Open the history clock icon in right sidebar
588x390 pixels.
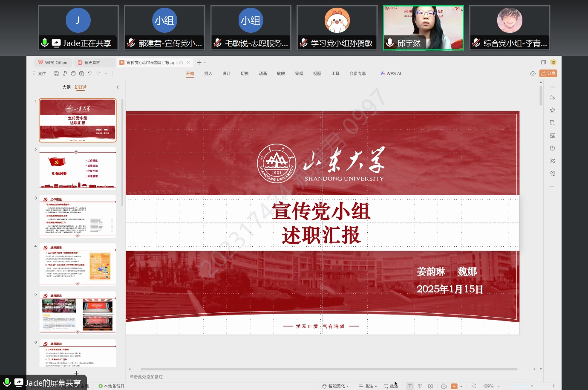pos(553,148)
